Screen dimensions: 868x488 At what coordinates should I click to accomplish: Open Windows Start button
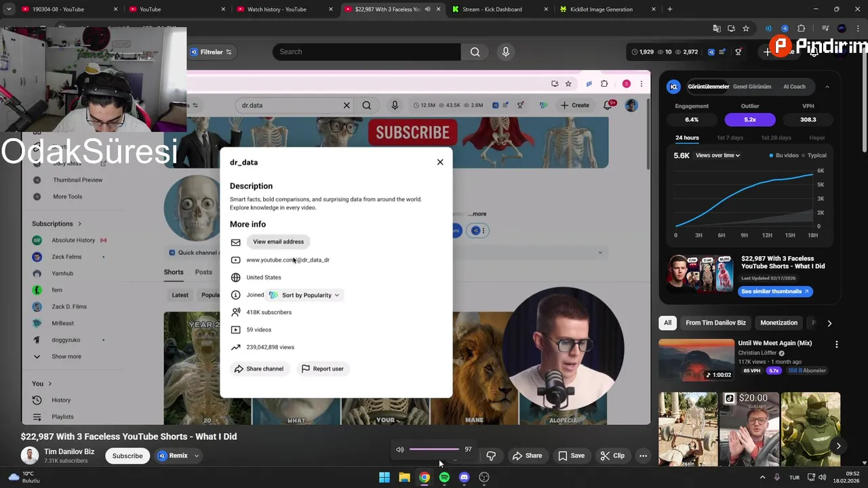384,477
